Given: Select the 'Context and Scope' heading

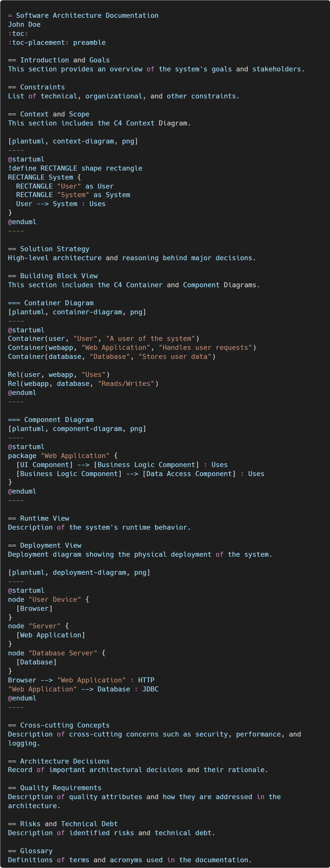Looking at the screenshot, I should (55, 114).
